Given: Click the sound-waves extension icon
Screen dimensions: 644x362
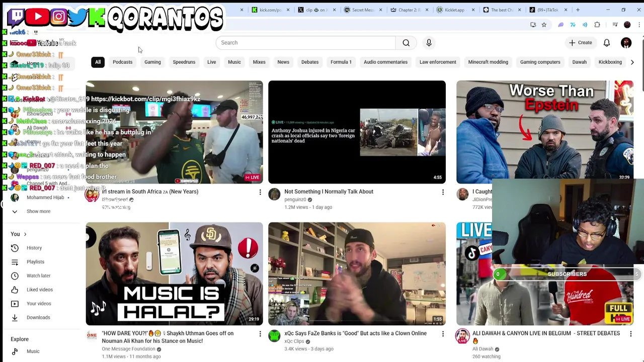Looking at the screenshot, I should pos(585,25).
